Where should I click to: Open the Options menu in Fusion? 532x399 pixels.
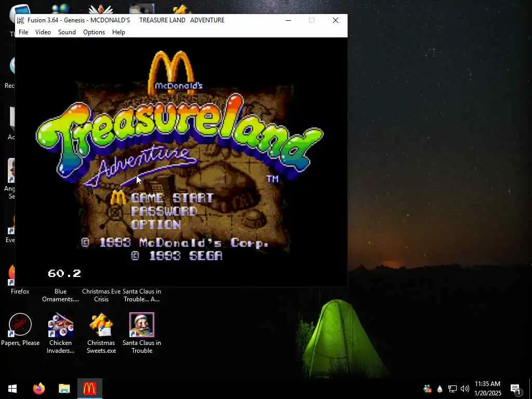94,32
